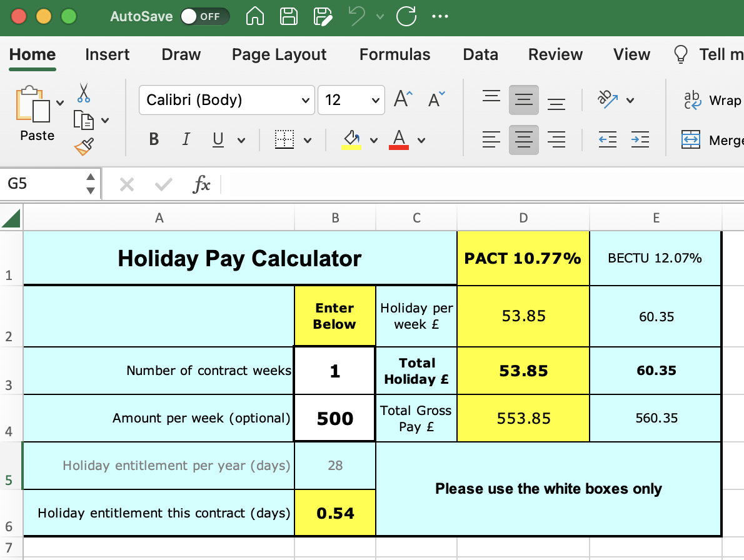This screenshot has height=560, width=744.
Task: Apply yellow fill color bucket icon
Action: pos(351,139)
